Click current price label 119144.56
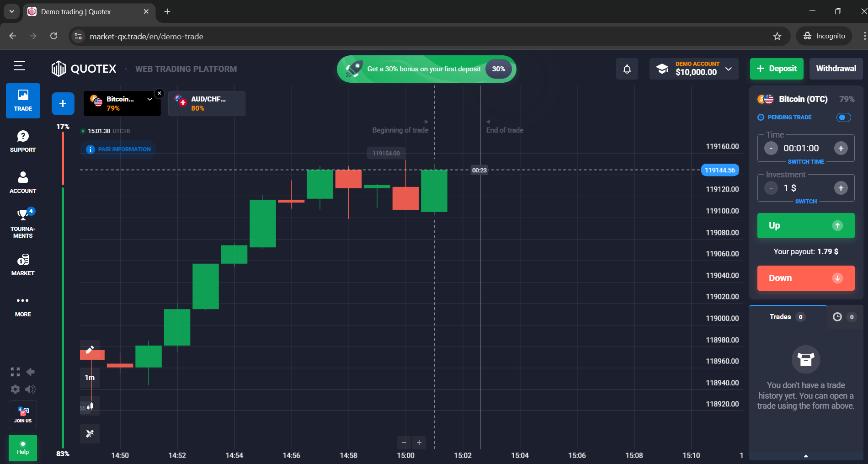Viewport: 868px width, 464px height. point(720,170)
